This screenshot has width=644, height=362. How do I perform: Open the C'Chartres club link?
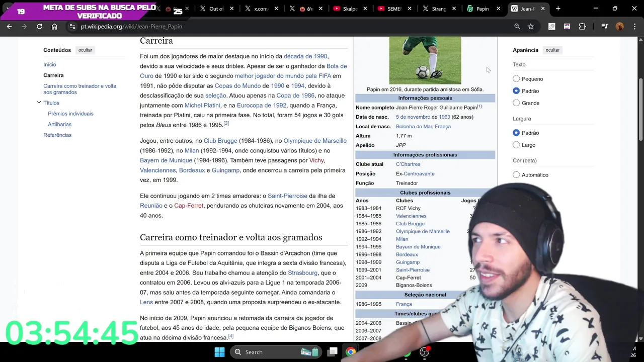click(x=408, y=164)
